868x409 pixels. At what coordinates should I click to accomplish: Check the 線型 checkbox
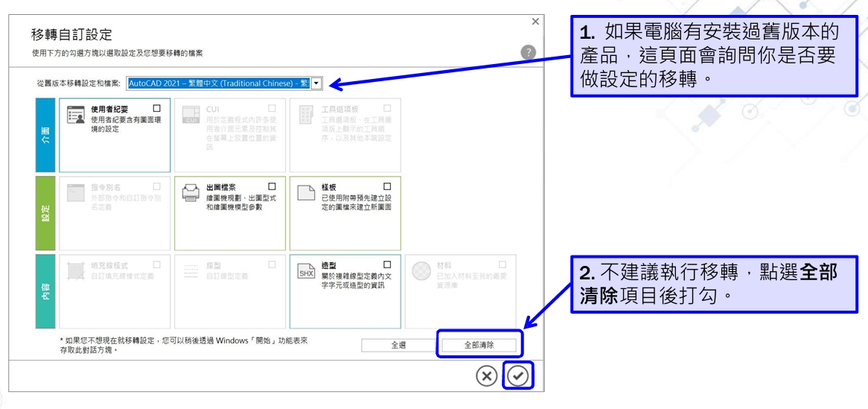[272, 264]
